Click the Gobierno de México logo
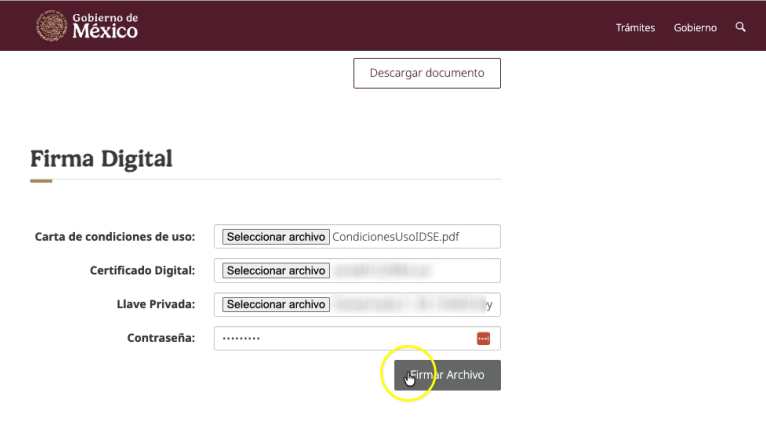The image size is (766, 424). point(87,26)
